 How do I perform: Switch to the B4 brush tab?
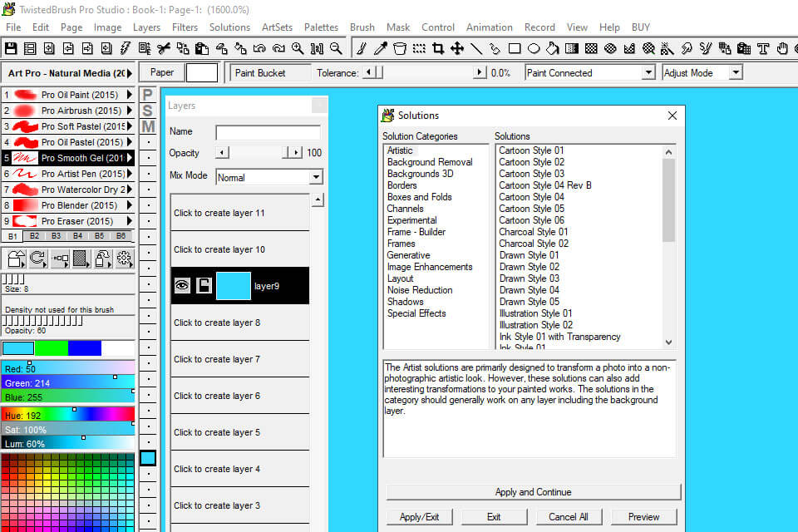tap(77, 236)
